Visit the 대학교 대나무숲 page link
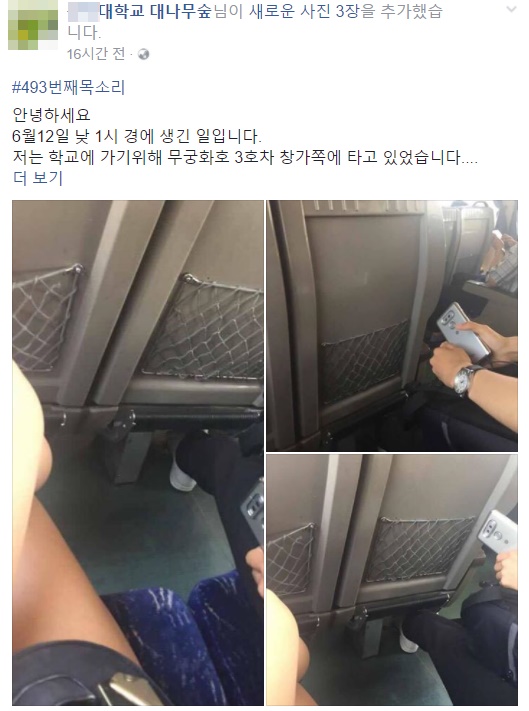The image size is (529, 711). (155, 11)
